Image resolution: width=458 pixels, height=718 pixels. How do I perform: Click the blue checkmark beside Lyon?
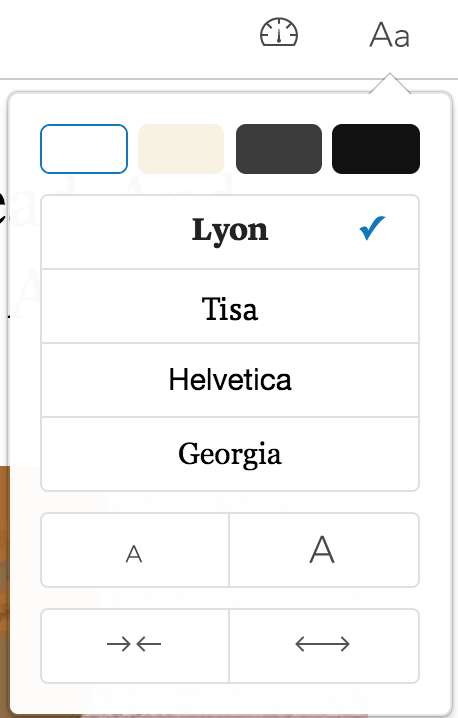[372, 228]
